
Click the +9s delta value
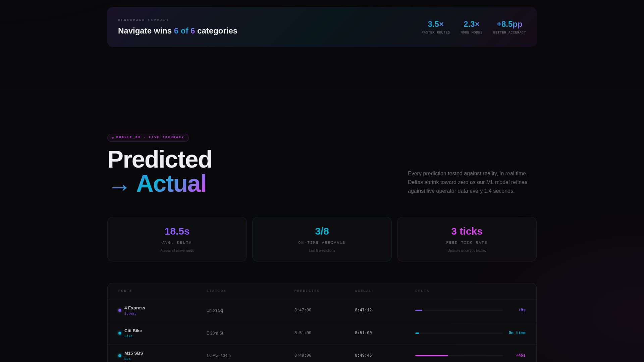(522, 310)
